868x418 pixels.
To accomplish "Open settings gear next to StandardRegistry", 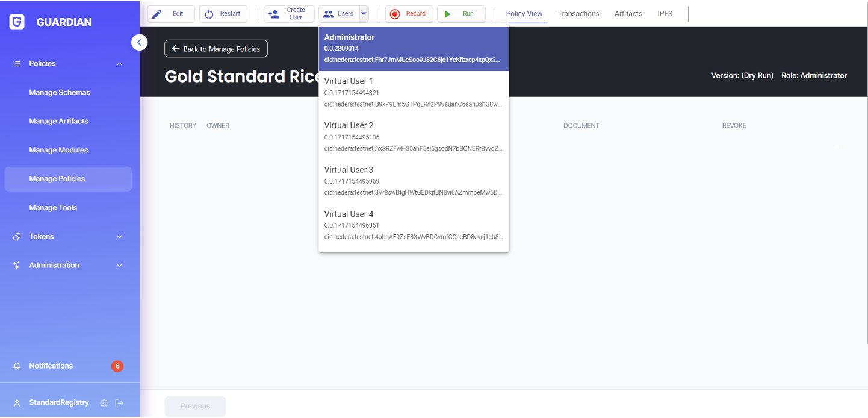I will point(104,403).
